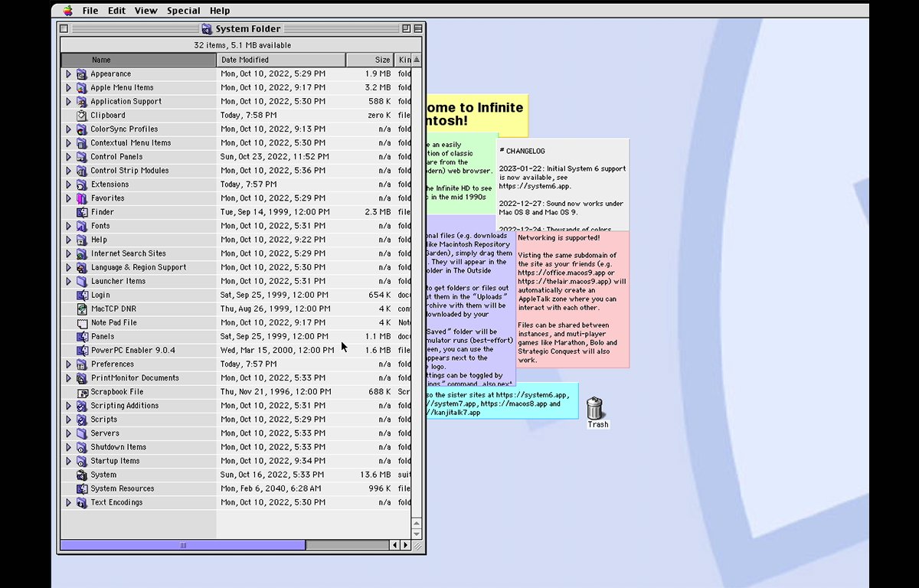
Task: Select the Note Pad File icon
Action: pyautogui.click(x=82, y=323)
